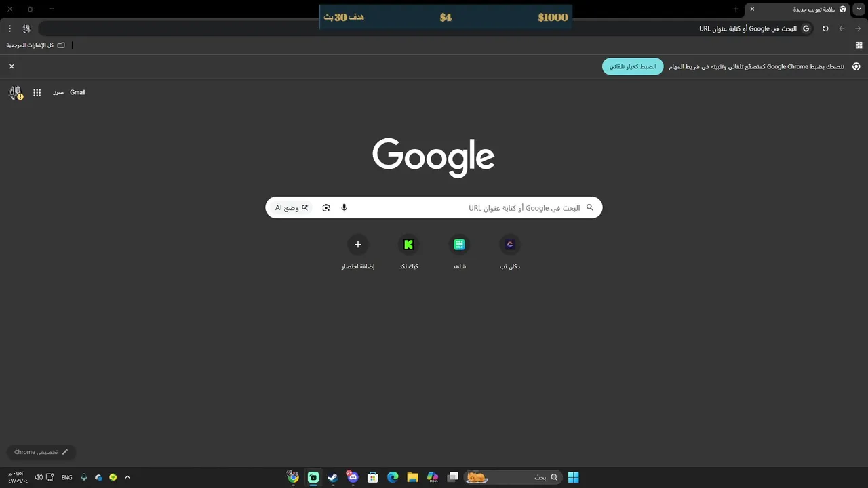Image resolution: width=868 pixels, height=488 pixels.
Task: Close the علامة تبويب جديدة tab
Action: click(752, 9)
